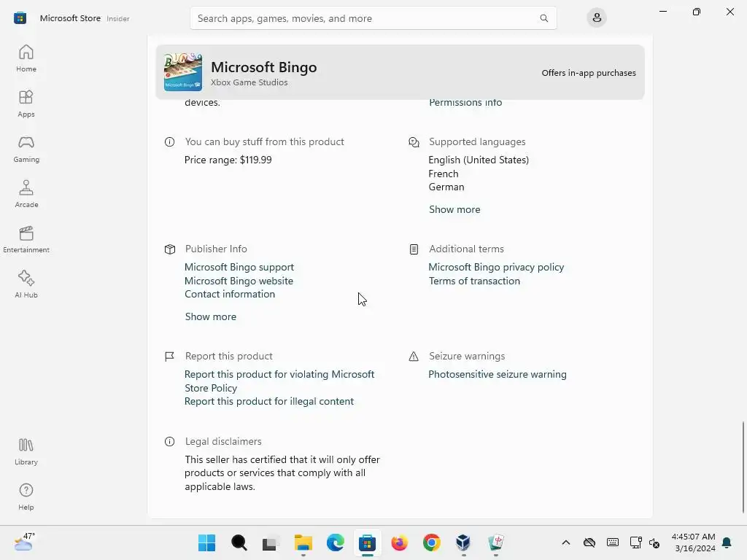Show hidden system tray icons
This screenshot has width=747, height=560.
tap(566, 542)
